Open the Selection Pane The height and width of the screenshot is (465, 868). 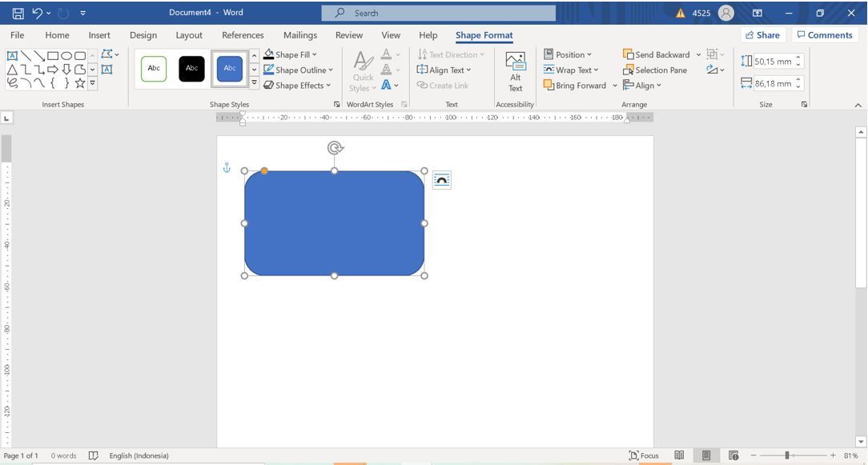655,70
